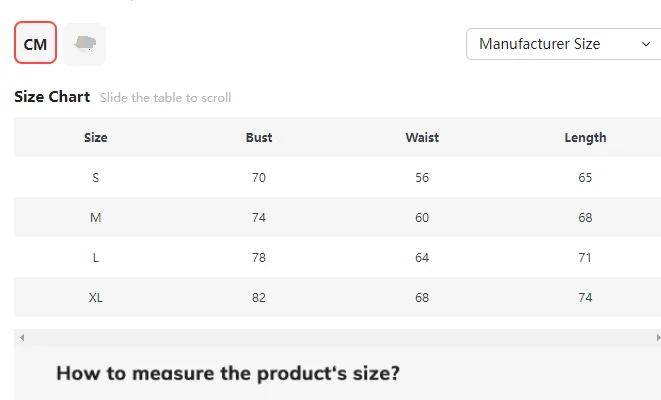Open the Manufacturer Size dropdown
This screenshot has height=400, width=661.
(x=563, y=44)
